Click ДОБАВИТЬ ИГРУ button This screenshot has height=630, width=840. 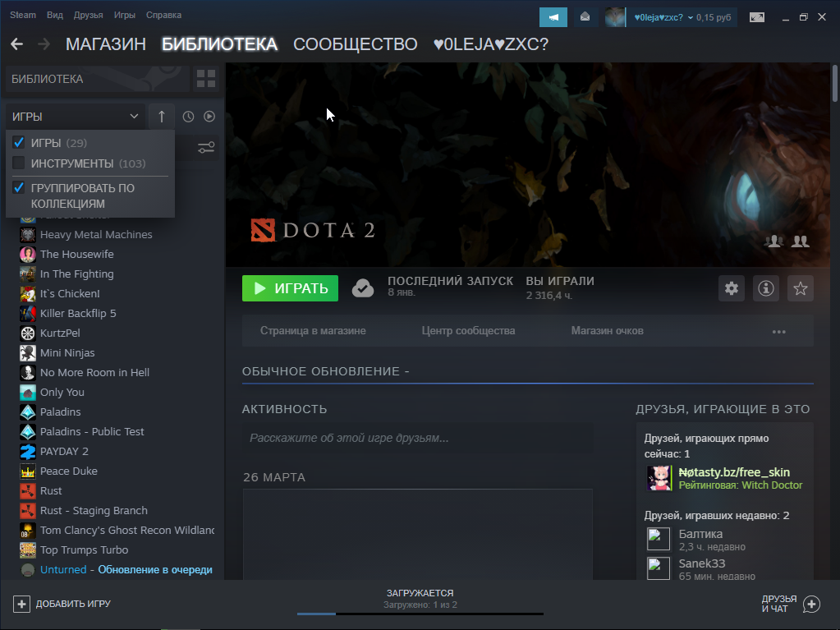pos(62,605)
